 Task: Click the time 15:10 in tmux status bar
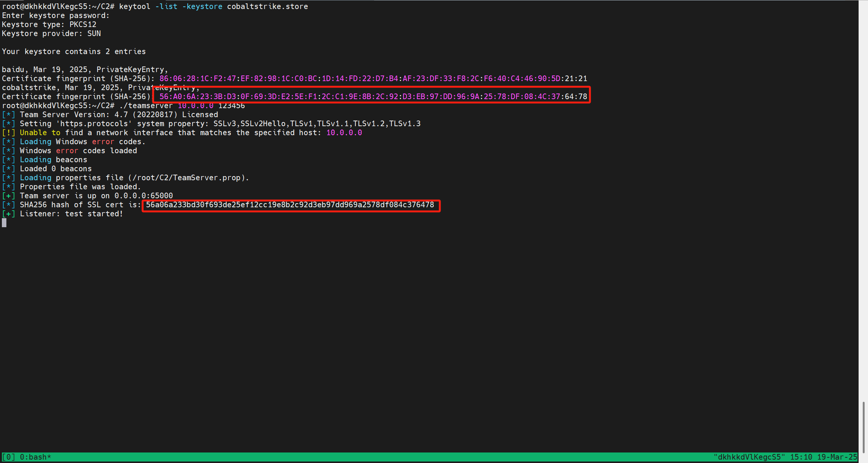point(801,457)
